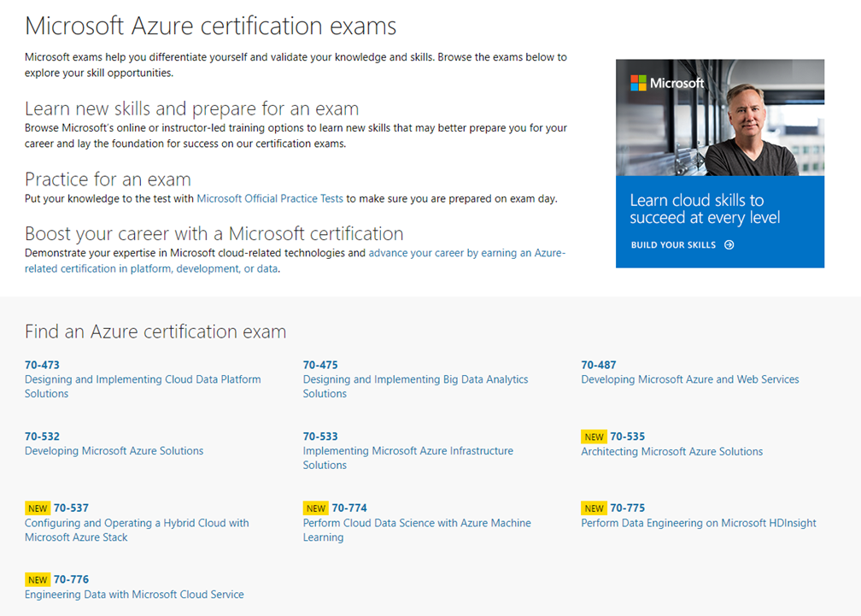The width and height of the screenshot is (861, 616).
Task: Follow the 'advance your career by earning' link
Action: pos(296,261)
